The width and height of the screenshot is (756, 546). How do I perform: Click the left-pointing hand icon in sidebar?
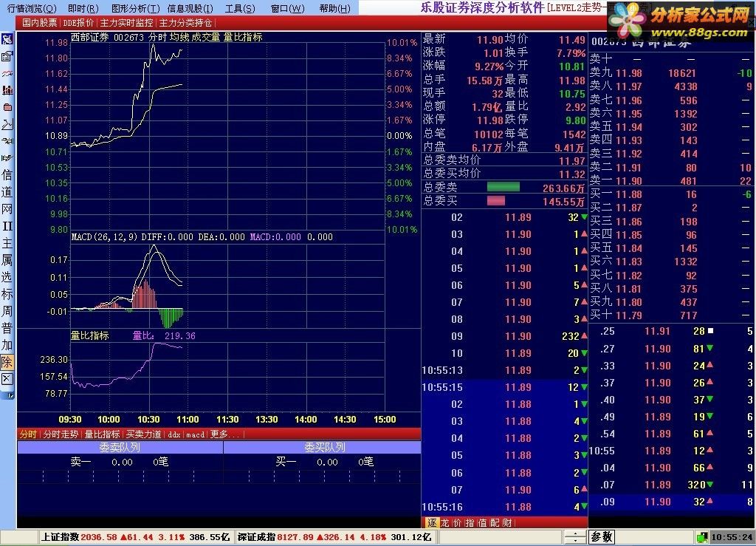pyautogui.click(x=7, y=141)
